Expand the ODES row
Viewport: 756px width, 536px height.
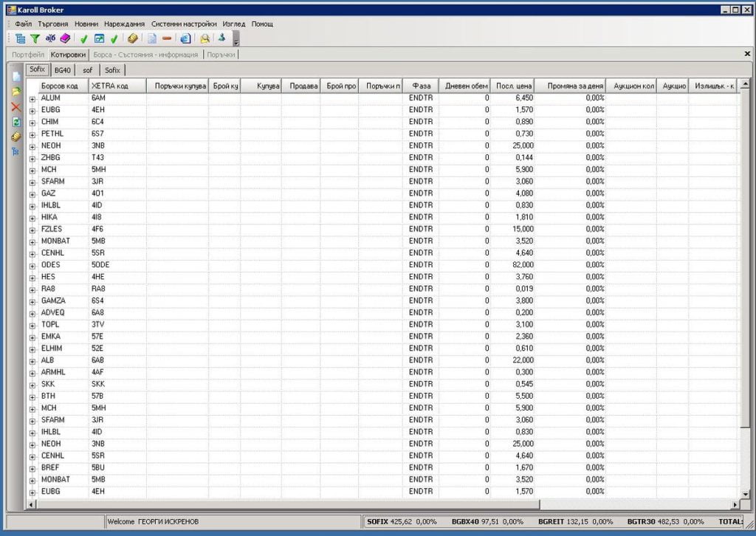click(x=32, y=266)
